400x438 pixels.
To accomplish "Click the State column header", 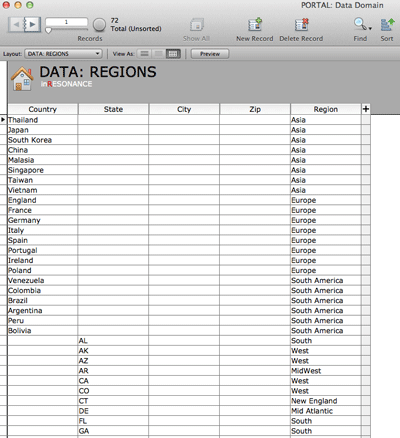I will point(113,109).
